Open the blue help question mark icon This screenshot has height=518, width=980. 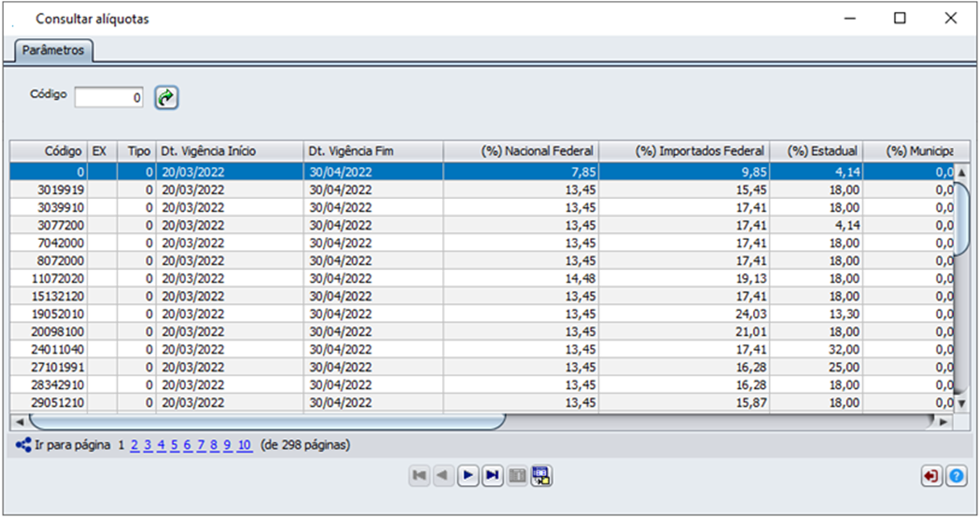(956, 476)
